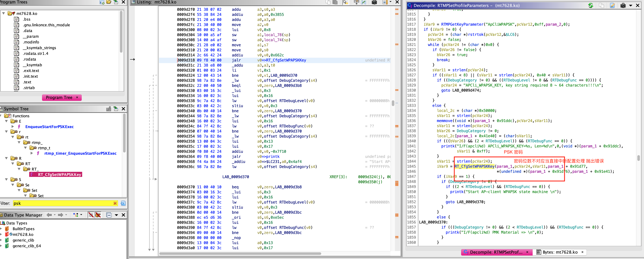Click open tree view folder icon
Viewport: 644px width, 259px height.
coord(109,2)
